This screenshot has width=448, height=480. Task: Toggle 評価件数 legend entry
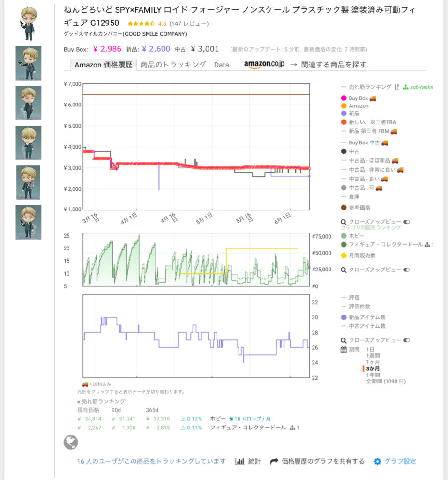pyautogui.click(x=356, y=307)
